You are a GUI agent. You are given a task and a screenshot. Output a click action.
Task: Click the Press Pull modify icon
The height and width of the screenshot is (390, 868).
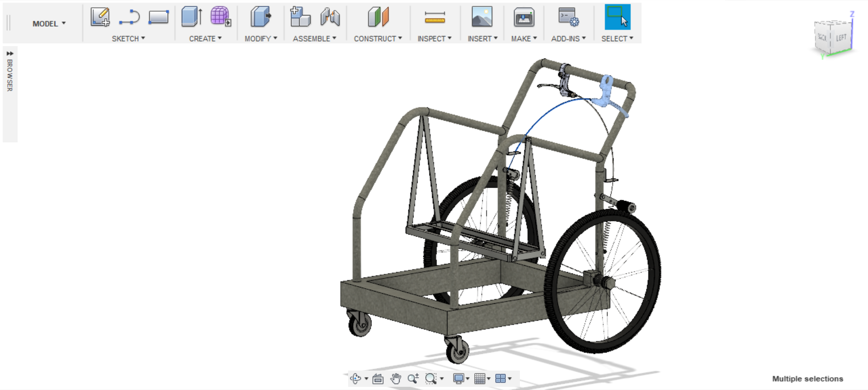[x=260, y=17]
